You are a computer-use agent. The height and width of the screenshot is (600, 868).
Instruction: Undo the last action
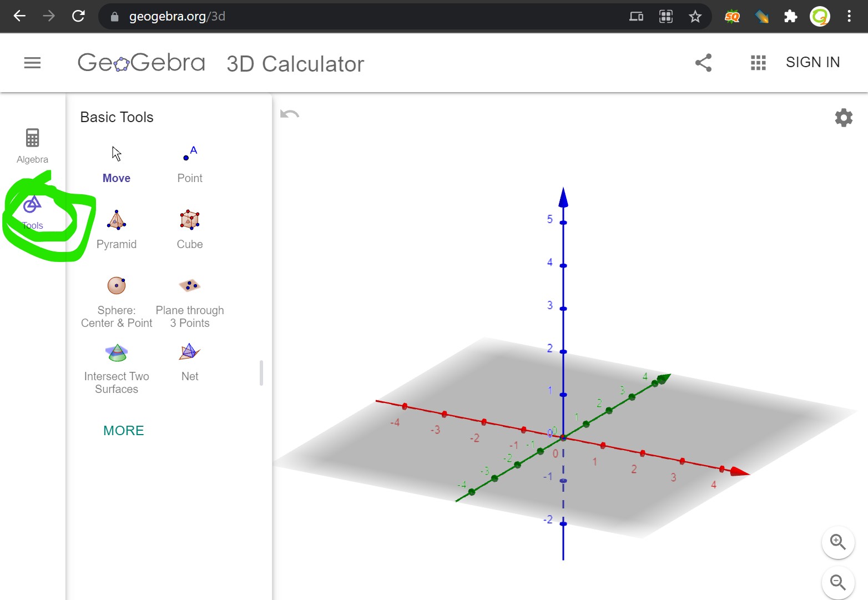(x=290, y=114)
